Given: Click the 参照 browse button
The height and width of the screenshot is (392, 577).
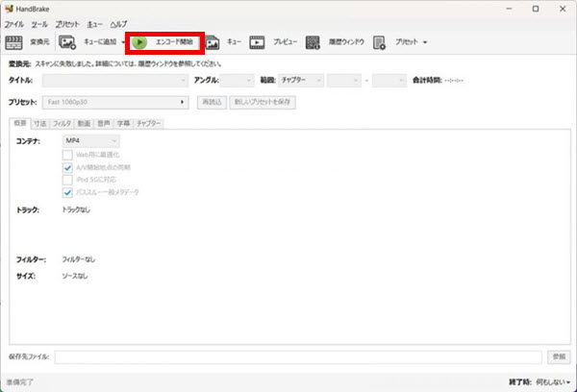Looking at the screenshot, I should coord(559,356).
